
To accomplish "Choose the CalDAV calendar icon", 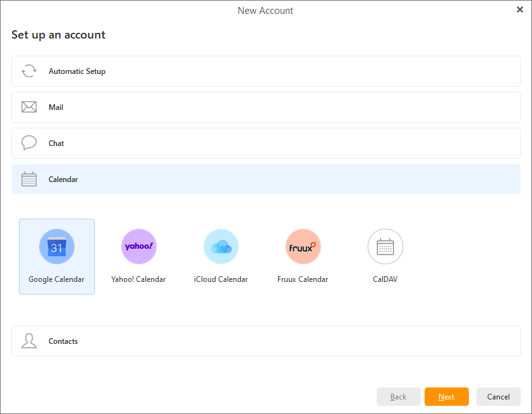I will tap(385, 247).
